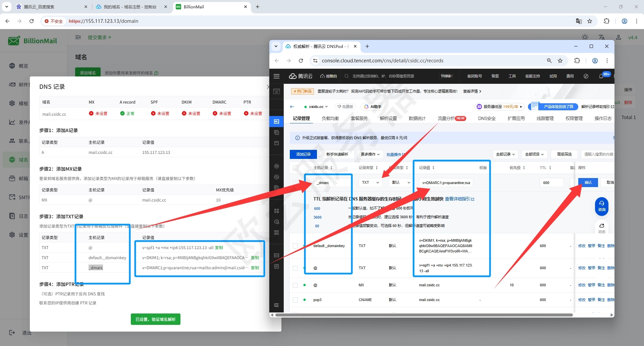Open the BillionMail language translate icon
This screenshot has width=644, height=346.
[x=601, y=37]
